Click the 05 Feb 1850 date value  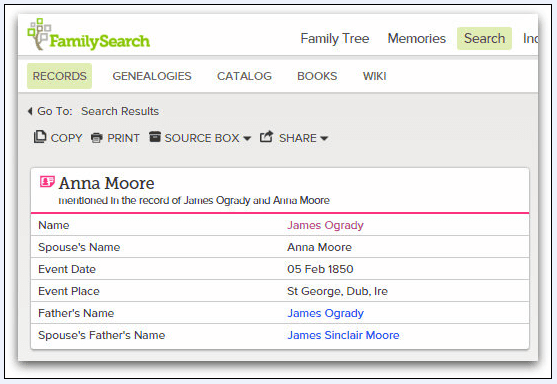pyautogui.click(x=320, y=269)
